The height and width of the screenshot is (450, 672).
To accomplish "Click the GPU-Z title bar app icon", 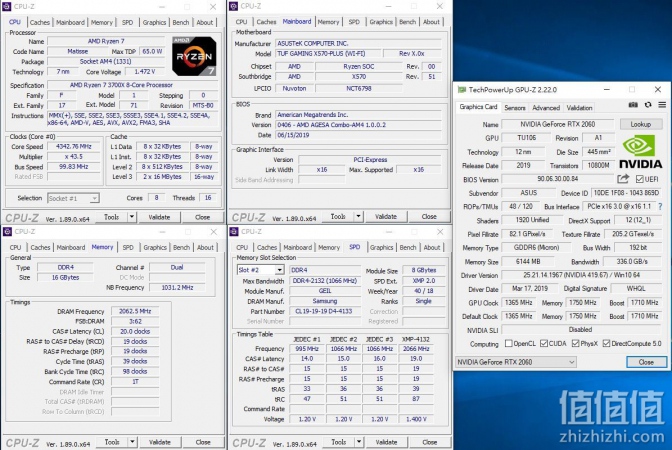I will [462, 90].
